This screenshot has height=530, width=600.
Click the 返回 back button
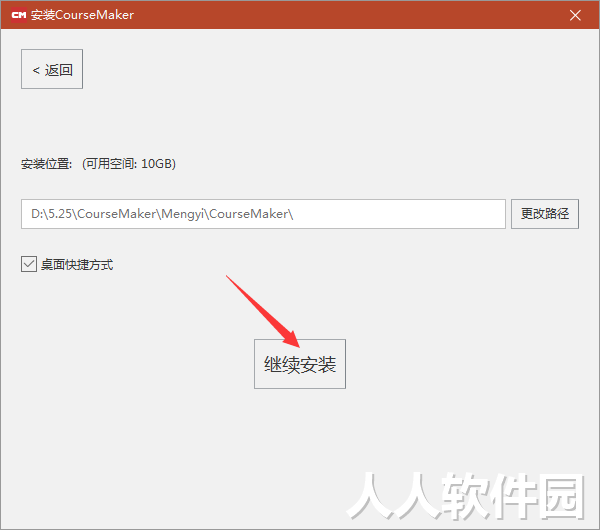(x=52, y=69)
